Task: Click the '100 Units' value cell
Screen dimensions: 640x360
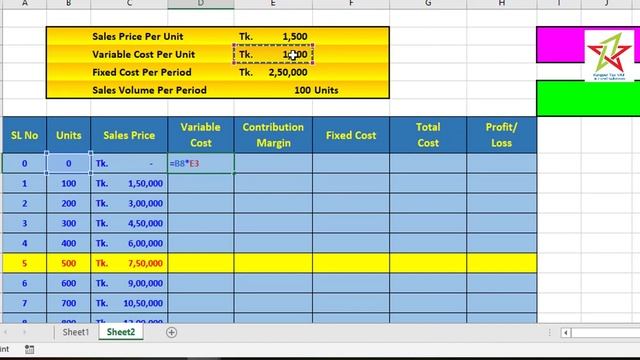Action: click(316, 90)
